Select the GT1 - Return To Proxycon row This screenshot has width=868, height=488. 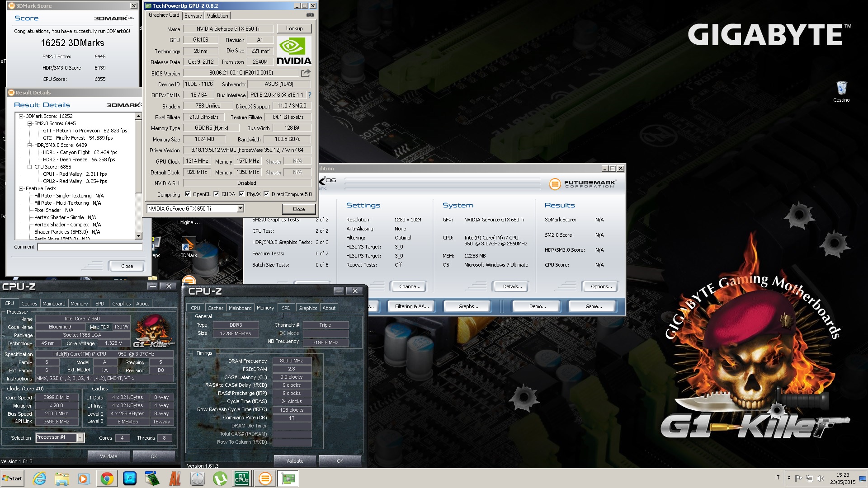pos(85,131)
